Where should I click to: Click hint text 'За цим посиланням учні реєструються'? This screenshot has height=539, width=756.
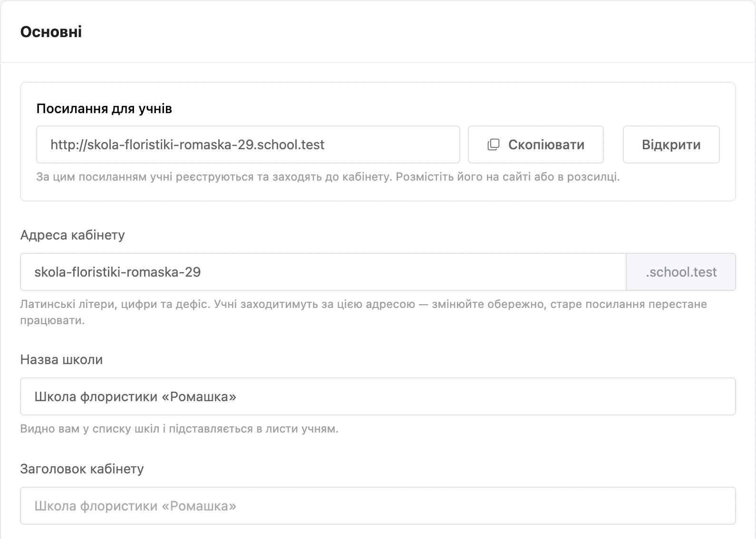tap(146, 177)
